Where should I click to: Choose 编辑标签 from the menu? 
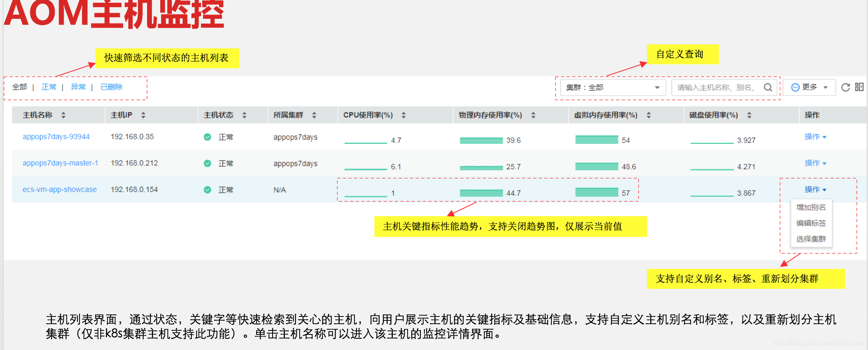tap(811, 223)
